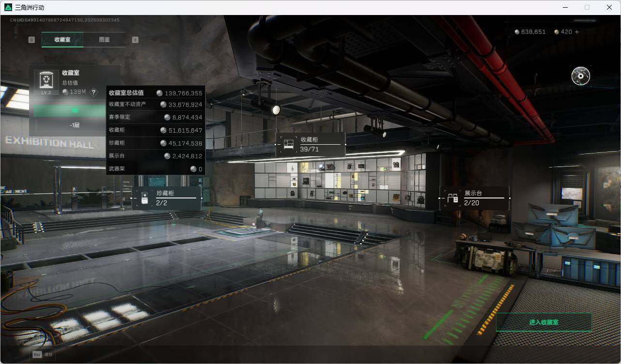Click the 收藏室总估值 total header row
Screen dimensions: 621x364
(x=155, y=93)
